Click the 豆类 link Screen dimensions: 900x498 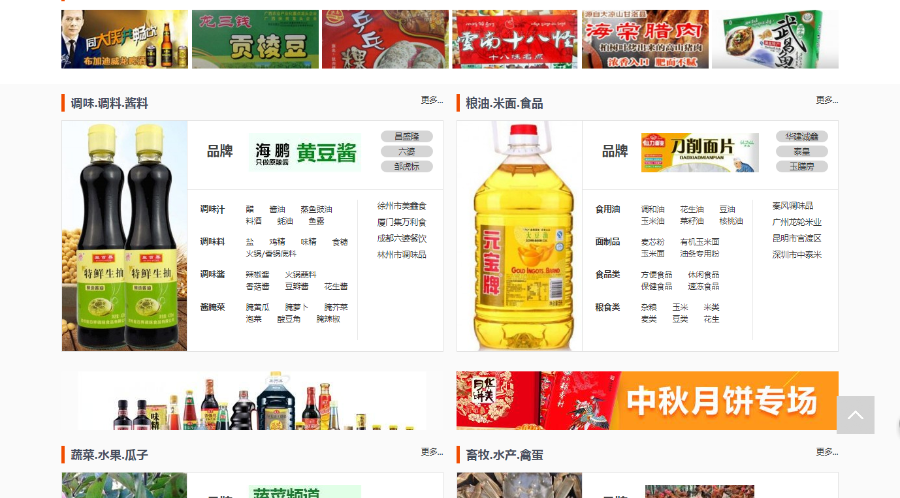click(x=680, y=319)
